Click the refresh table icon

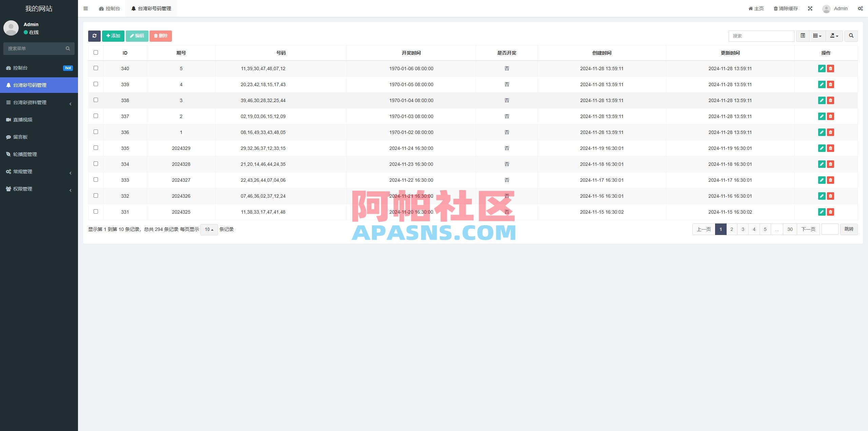click(x=95, y=36)
